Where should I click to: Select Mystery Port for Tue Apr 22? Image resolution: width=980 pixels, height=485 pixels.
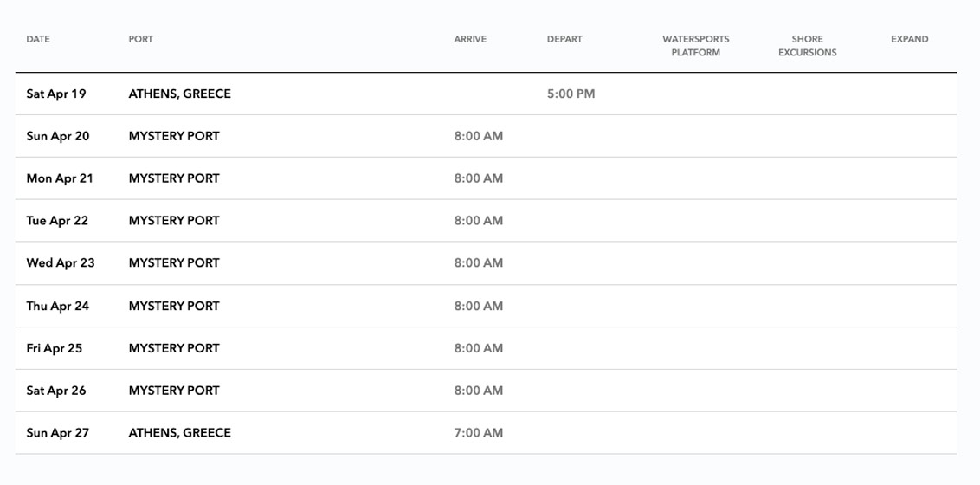[x=174, y=221]
